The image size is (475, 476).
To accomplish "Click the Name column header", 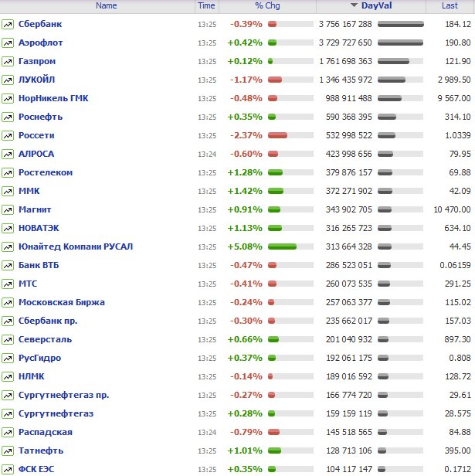I will click(x=107, y=5).
